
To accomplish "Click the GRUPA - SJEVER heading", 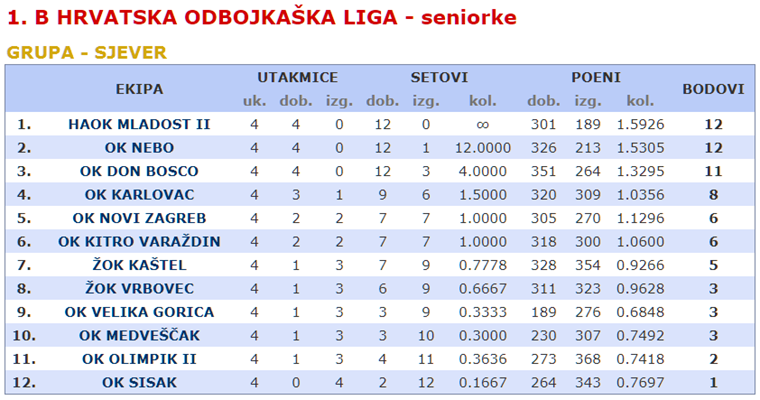I will coord(86,52).
